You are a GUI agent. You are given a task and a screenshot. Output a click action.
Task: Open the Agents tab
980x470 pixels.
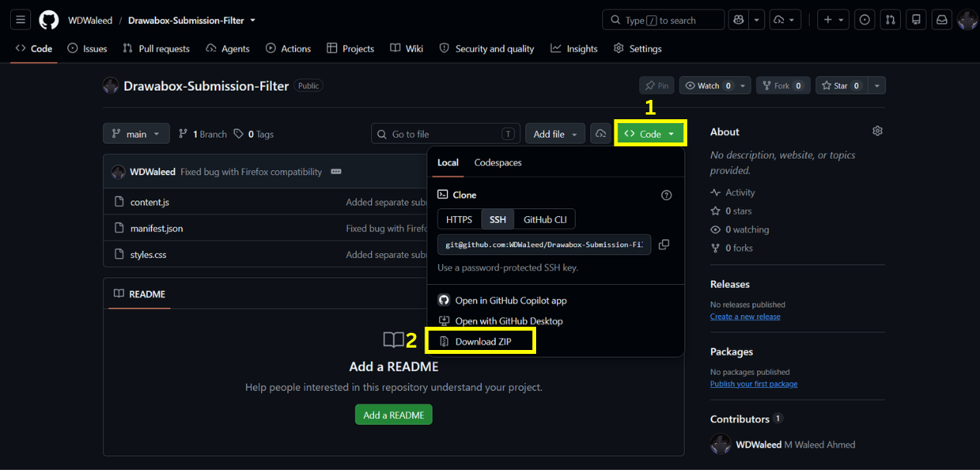tap(228, 49)
